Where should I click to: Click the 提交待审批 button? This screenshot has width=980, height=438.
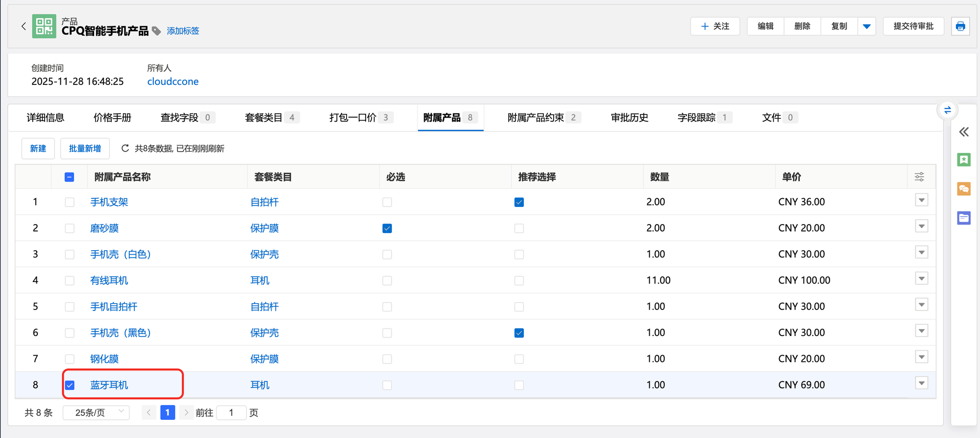[913, 26]
